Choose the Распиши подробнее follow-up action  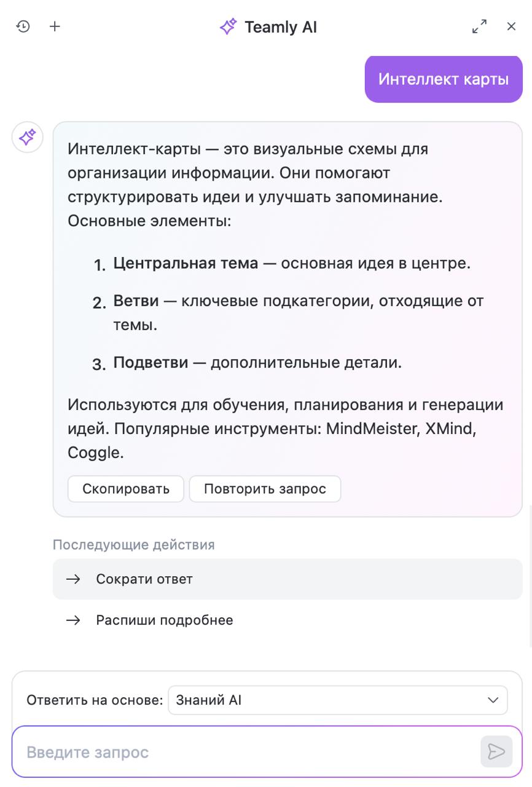(164, 620)
